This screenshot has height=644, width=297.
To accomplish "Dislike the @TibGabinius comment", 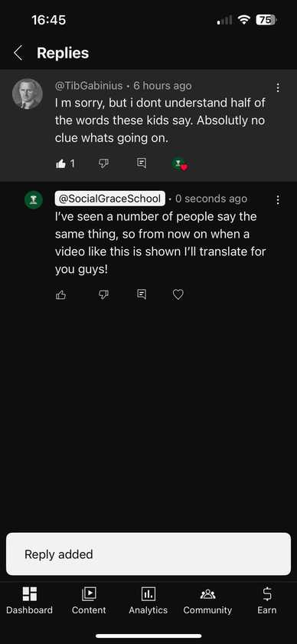I will point(104,164).
